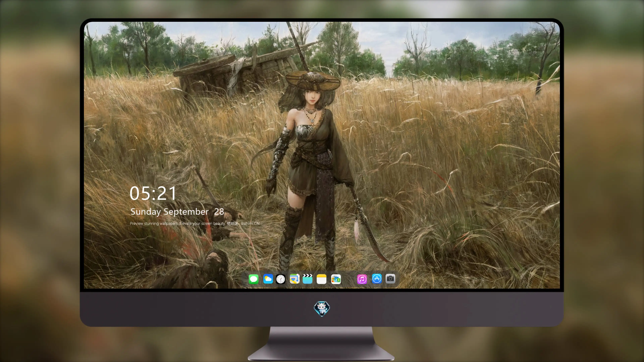Click the Bizhimi.CN wallpaper caption text
Viewport: 644px width, 362px height.
pyautogui.click(x=195, y=223)
